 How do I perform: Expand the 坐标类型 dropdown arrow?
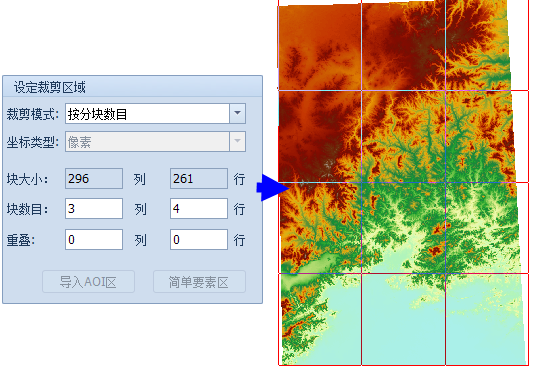(x=237, y=142)
